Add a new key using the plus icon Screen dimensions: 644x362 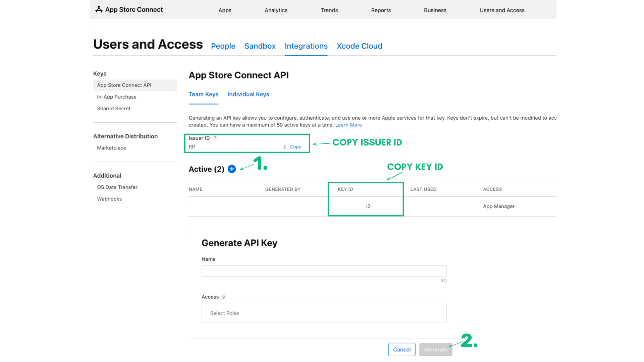click(231, 169)
